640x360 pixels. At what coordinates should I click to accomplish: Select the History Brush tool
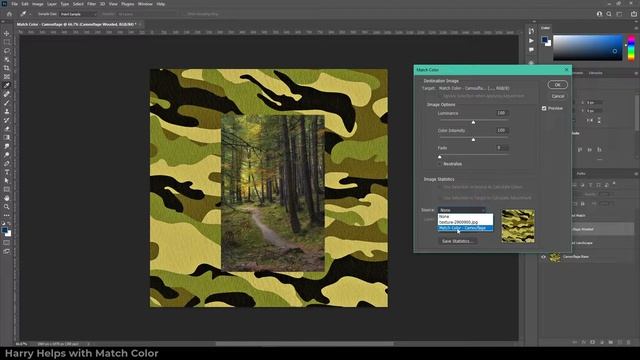pos(7,120)
